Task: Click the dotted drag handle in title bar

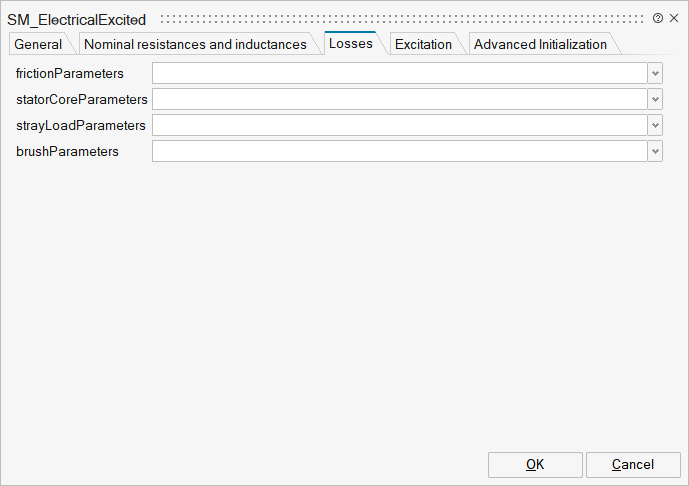Action: pos(400,19)
